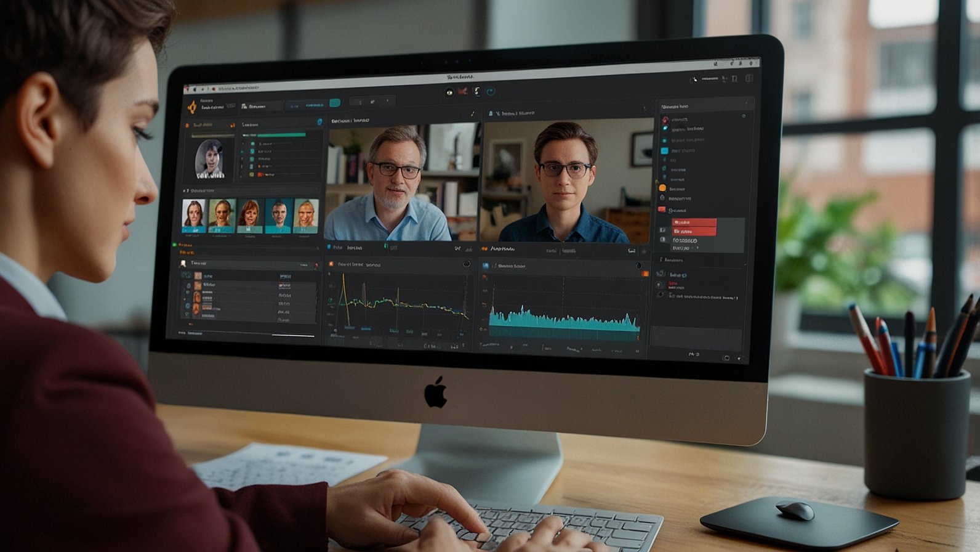Viewport: 980px width, 552px height.
Task: Expand the thumbnails section header
Action: [185, 191]
